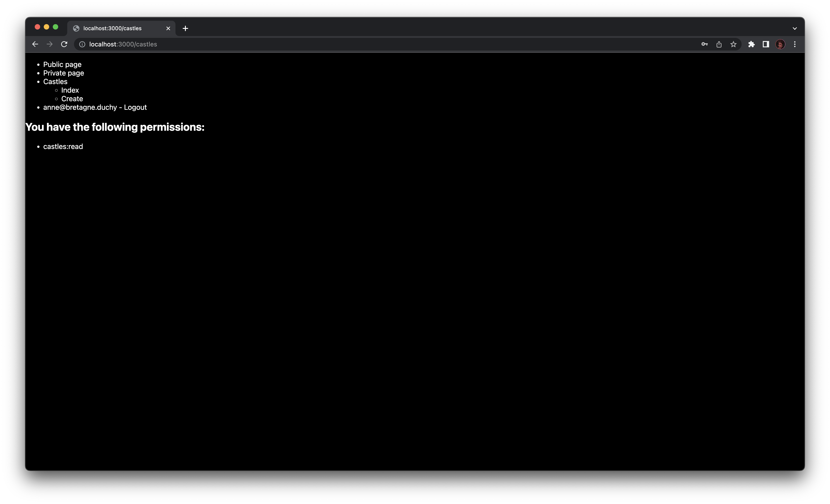Click the Logout link
Viewport: 830px width, 504px height.
point(135,107)
